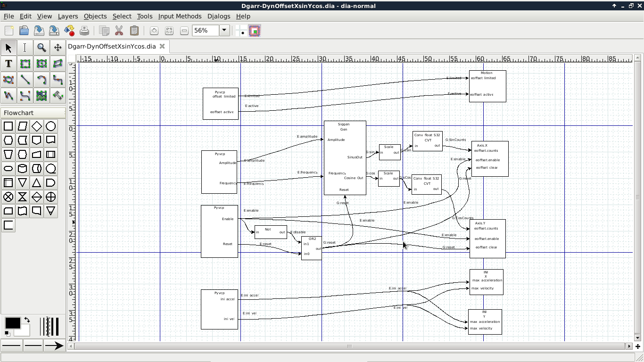Open the Layers menu
Viewport: 644px width, 362px height.
pyautogui.click(x=68, y=16)
